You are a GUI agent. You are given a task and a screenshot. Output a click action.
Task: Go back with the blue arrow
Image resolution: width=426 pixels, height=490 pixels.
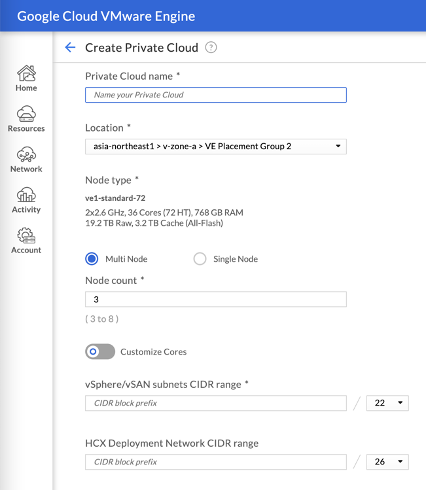coord(70,47)
